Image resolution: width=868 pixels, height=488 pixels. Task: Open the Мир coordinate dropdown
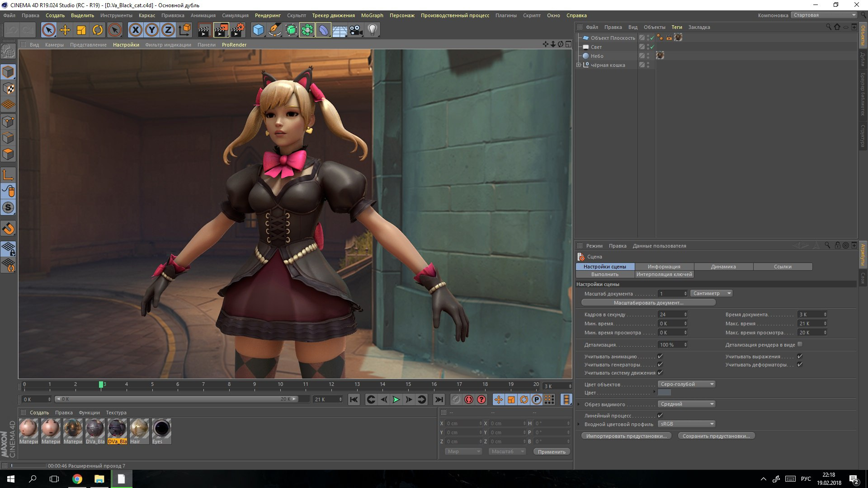pos(463,452)
